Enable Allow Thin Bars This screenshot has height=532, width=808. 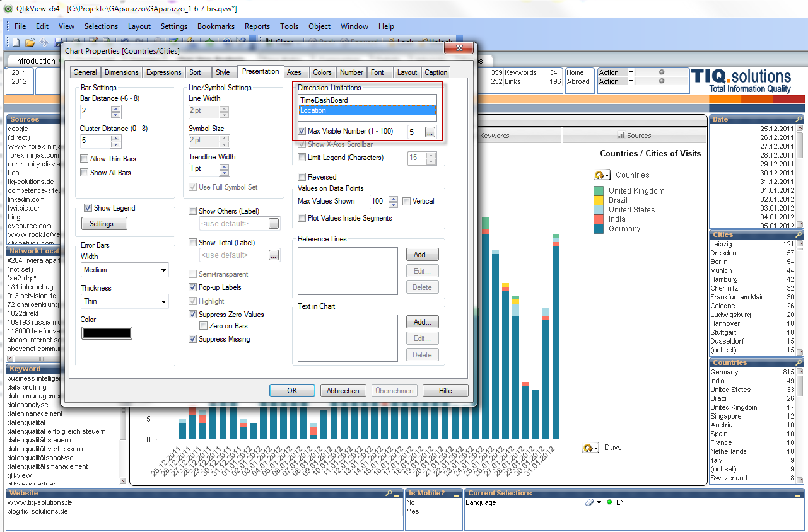click(85, 159)
